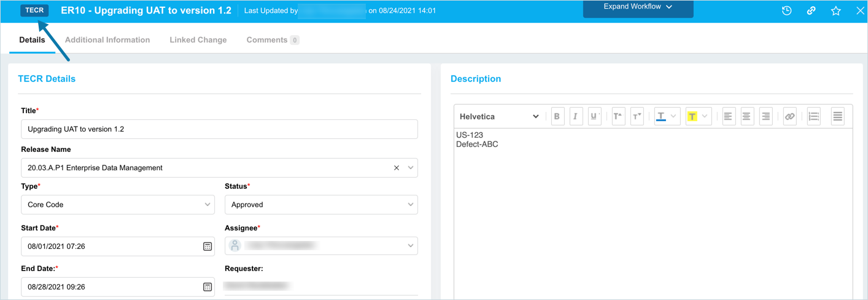Toggle italic formatting in the description editor
Viewport: 868px width, 300px height.
[x=575, y=117]
